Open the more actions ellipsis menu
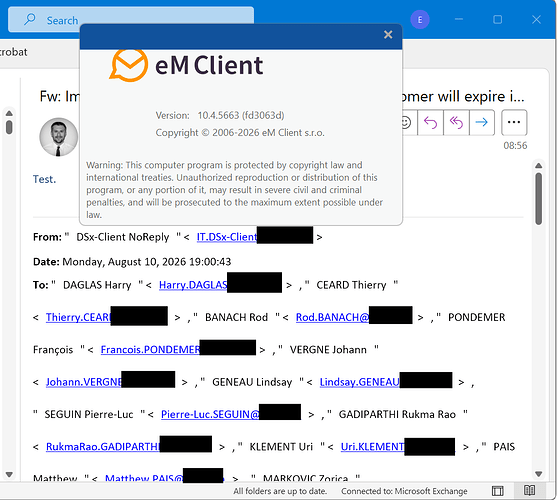Image resolution: width=557 pixels, height=500 pixels. pyautogui.click(x=514, y=123)
